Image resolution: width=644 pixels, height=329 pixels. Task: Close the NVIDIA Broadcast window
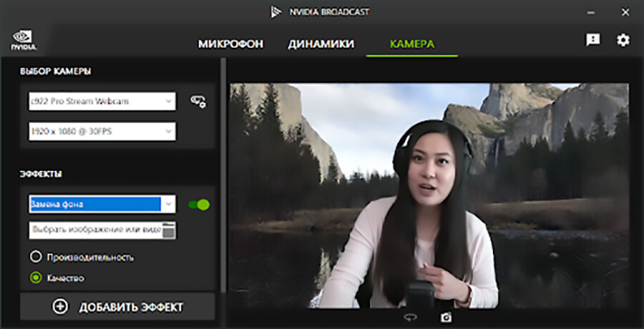pos(625,13)
